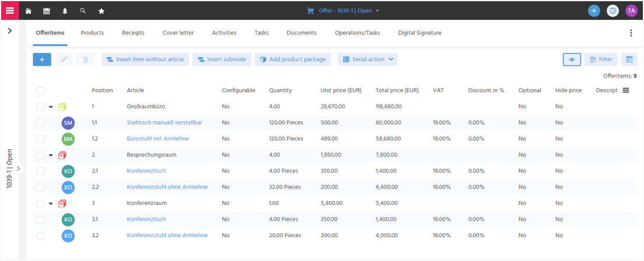Switch to the Products tab

(93, 33)
